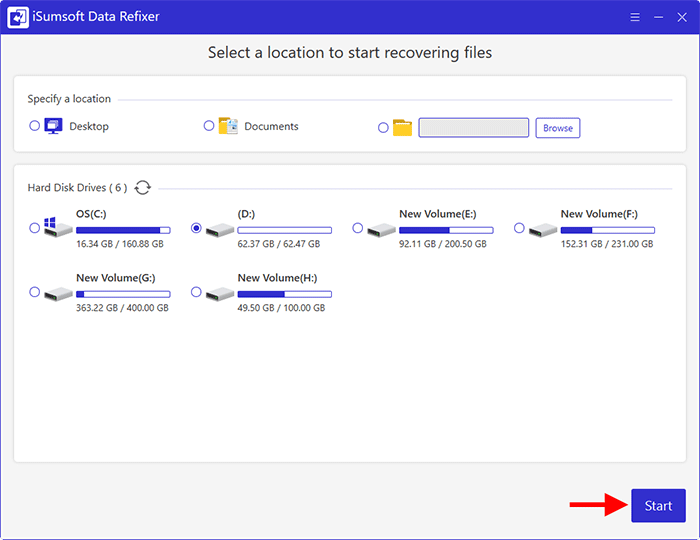700x540 pixels.
Task: Click the New Volume(H:) name
Action: (277, 278)
